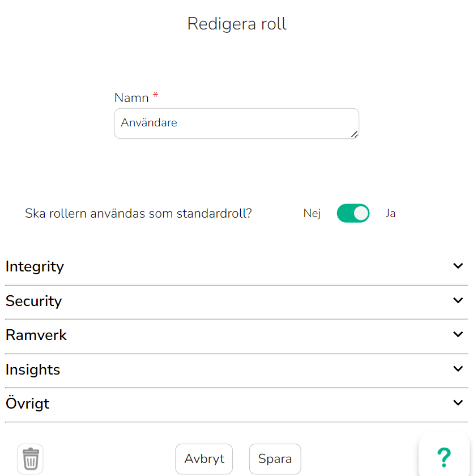This screenshot has height=476, width=473.
Task: Click the Redigera roll heading
Action: pyautogui.click(x=237, y=24)
